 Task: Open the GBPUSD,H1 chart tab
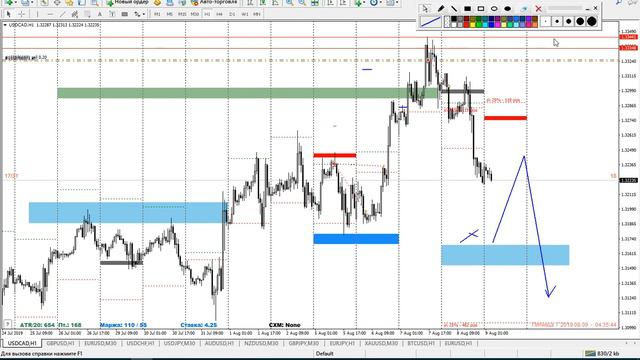click(x=60, y=344)
